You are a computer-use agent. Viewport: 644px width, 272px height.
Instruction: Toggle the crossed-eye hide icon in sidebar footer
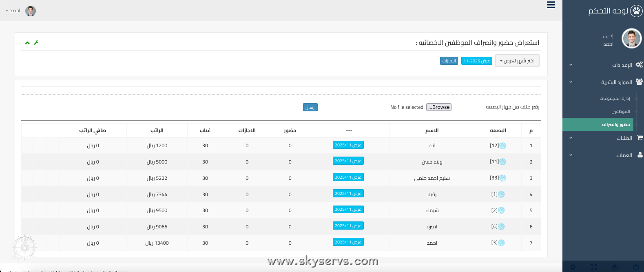615,267
